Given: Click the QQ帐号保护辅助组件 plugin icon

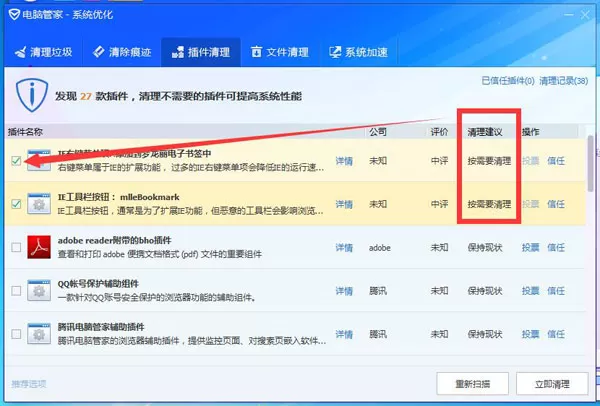Looking at the screenshot, I should [39, 290].
